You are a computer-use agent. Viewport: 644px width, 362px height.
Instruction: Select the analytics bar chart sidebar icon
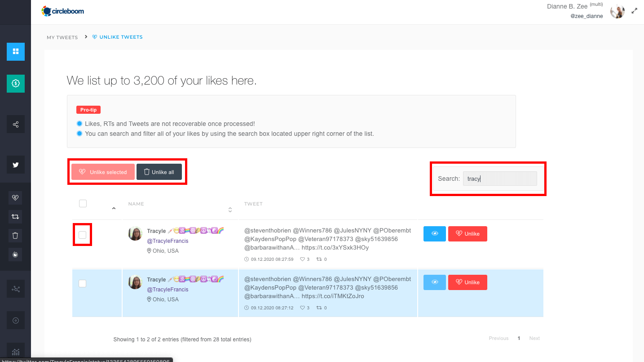(x=16, y=351)
